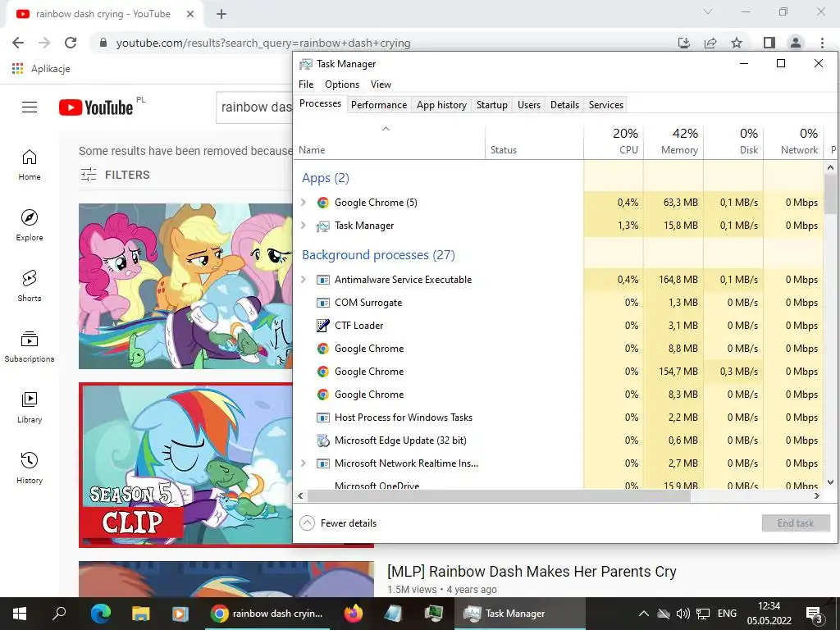This screenshot has width=840, height=630.
Task: Click the Chrome address bar URL
Action: pos(263,43)
